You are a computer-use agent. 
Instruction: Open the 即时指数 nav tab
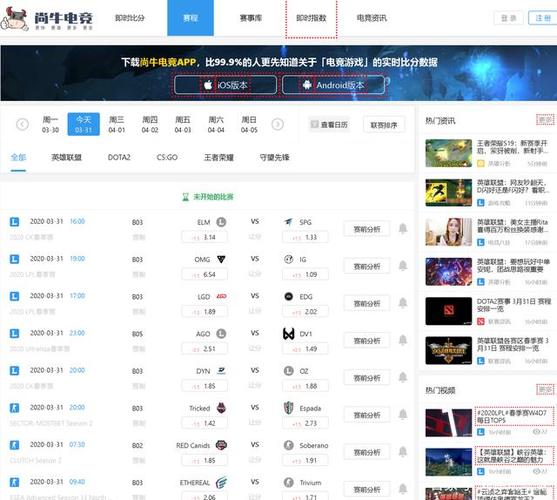tap(311, 18)
